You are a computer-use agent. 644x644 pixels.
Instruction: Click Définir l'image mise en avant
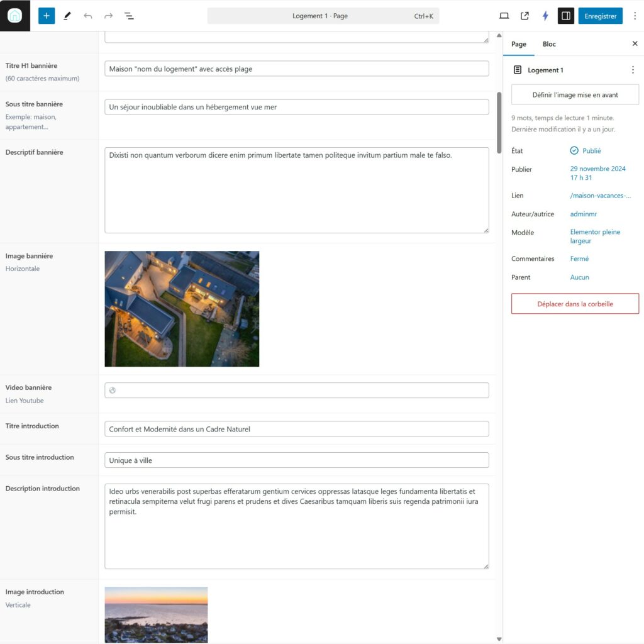point(575,95)
